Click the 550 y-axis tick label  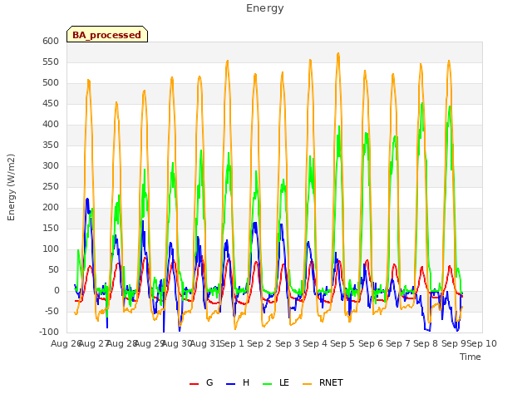tap(51, 62)
